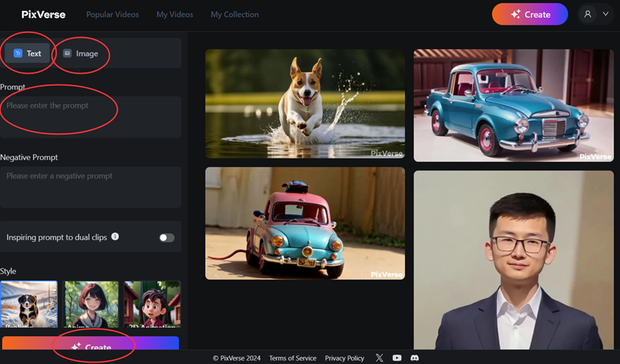Click the user profile avatar icon
This screenshot has width=620, height=364.
point(588,14)
